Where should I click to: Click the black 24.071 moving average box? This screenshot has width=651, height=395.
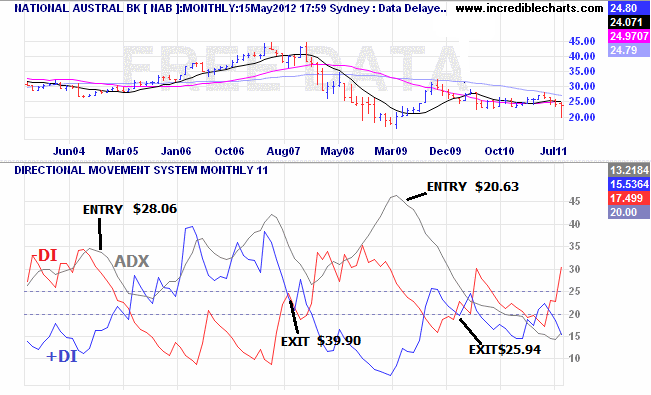pyautogui.click(x=629, y=22)
